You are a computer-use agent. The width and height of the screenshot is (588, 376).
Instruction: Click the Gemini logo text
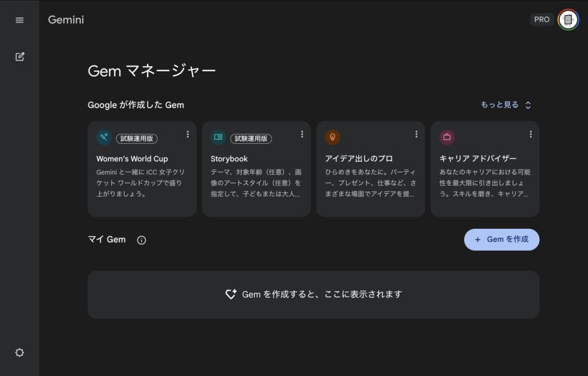click(66, 20)
